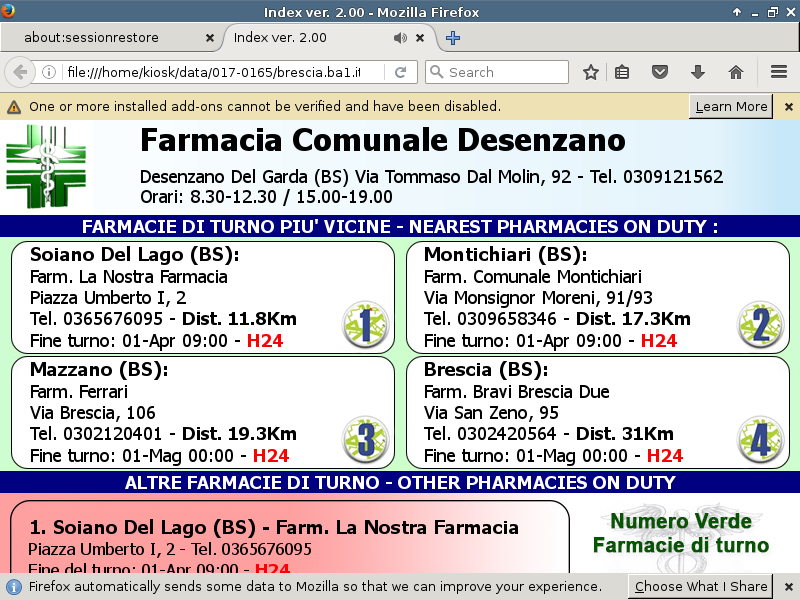This screenshot has width=800, height=600.
Task: Open the Downloads arrow icon
Action: (698, 72)
